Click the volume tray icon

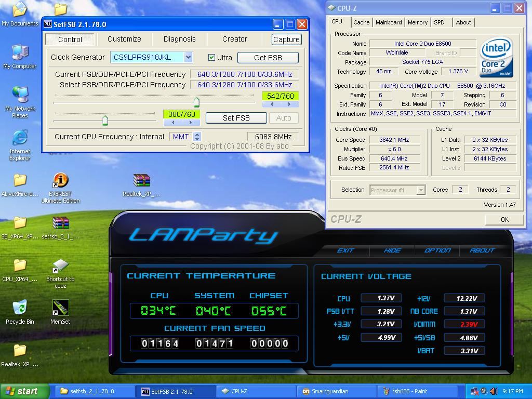coord(494,391)
